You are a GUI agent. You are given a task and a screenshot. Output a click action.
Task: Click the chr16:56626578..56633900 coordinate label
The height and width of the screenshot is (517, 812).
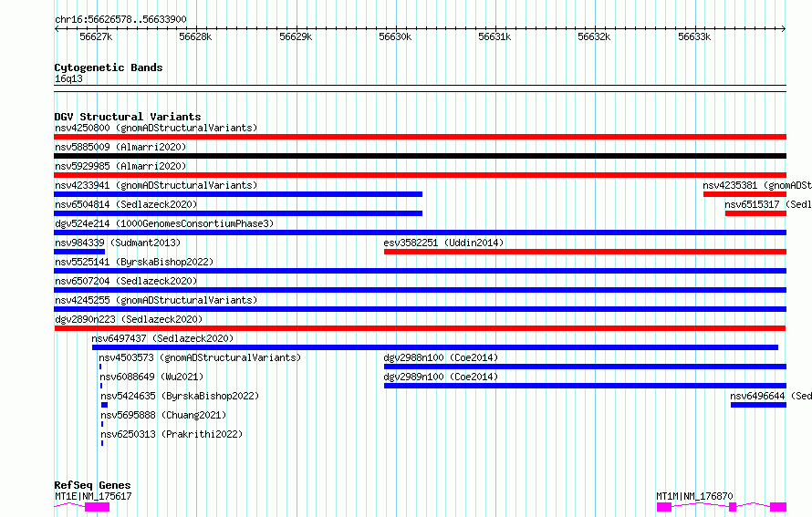click(120, 19)
